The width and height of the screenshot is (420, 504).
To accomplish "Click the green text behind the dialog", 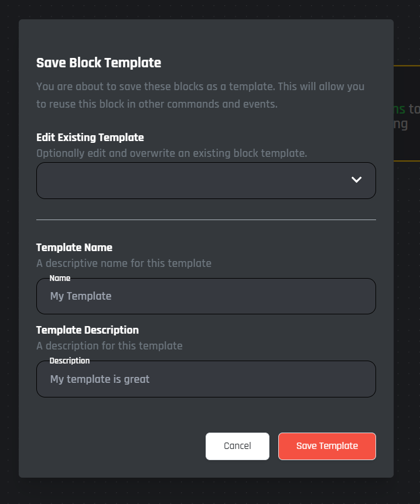I will click(399, 109).
